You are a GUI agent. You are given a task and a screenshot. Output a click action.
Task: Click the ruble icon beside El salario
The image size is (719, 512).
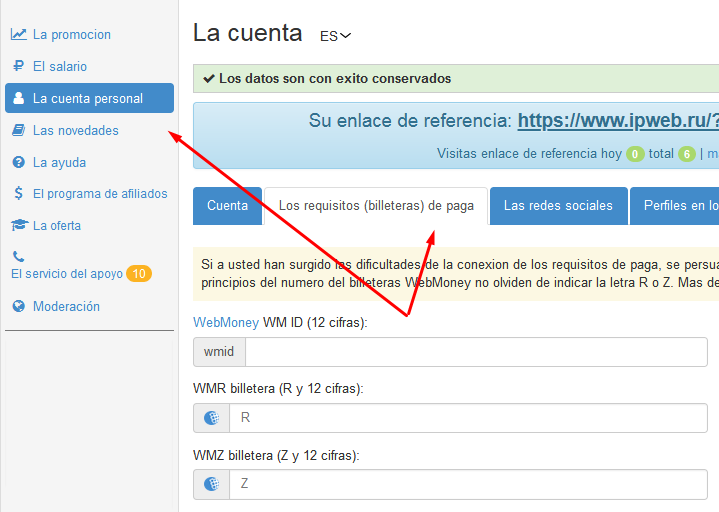[18, 66]
